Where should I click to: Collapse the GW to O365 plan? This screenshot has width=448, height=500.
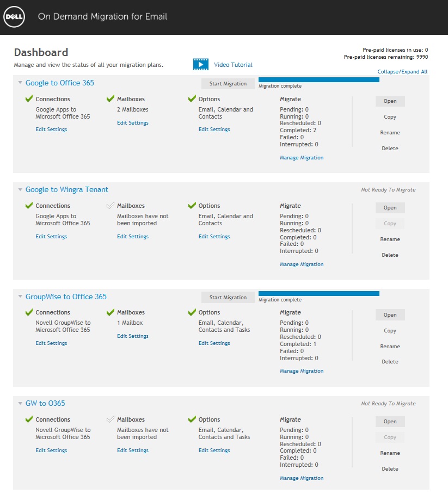coord(20,403)
